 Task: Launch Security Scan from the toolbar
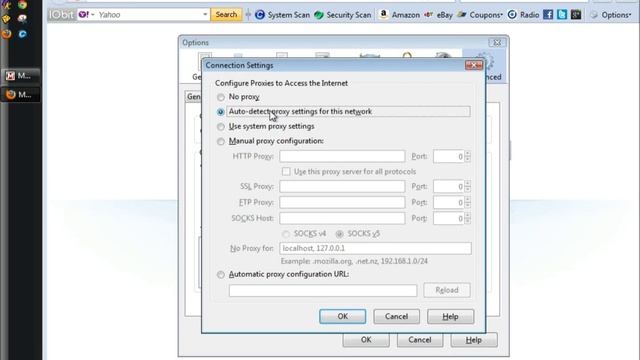343,15
